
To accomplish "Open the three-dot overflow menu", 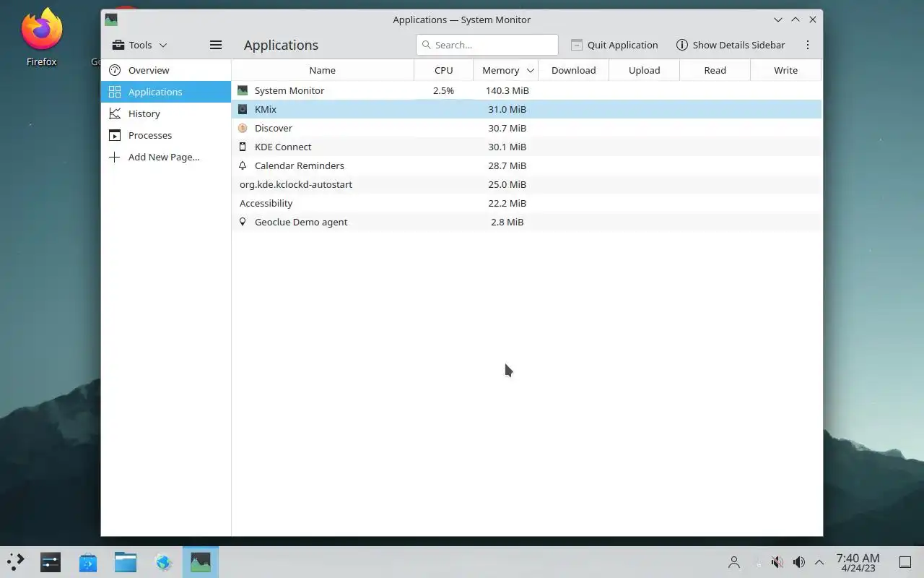I will pos(808,45).
